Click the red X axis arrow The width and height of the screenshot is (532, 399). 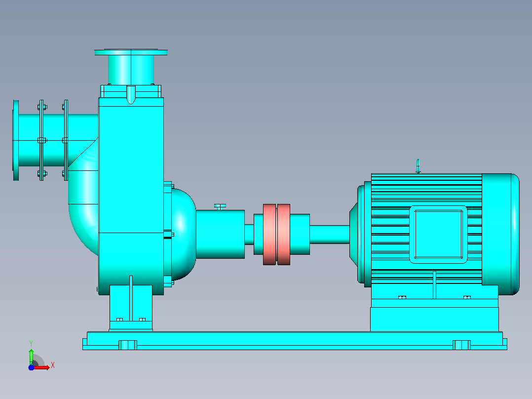[42, 367]
